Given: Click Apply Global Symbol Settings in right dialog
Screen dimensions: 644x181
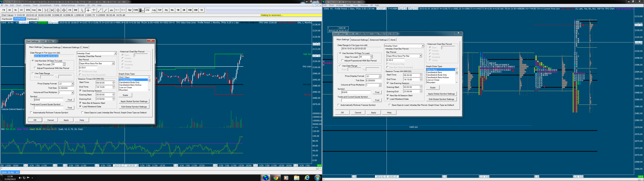Looking at the screenshot, I should pyautogui.click(x=441, y=94).
